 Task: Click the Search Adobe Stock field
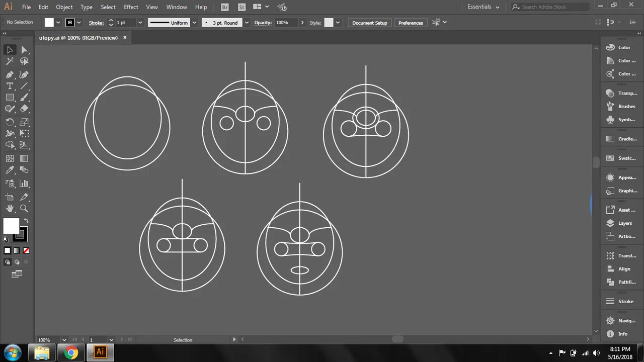click(549, 7)
